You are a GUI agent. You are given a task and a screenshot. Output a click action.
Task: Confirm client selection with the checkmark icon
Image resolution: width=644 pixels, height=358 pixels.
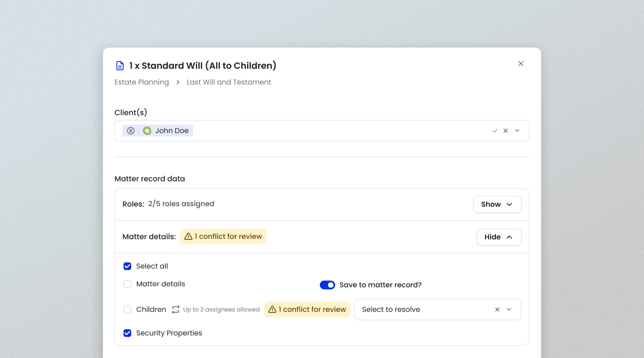[x=495, y=131]
